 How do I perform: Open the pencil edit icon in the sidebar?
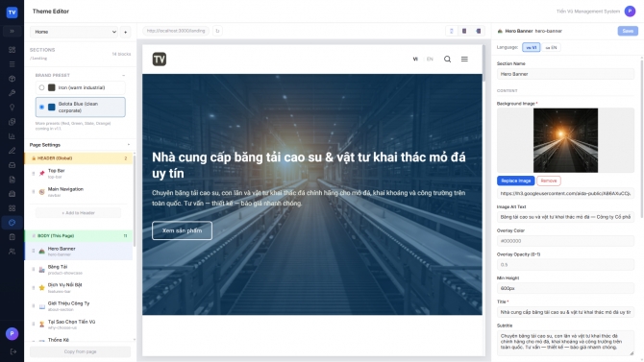point(12,151)
